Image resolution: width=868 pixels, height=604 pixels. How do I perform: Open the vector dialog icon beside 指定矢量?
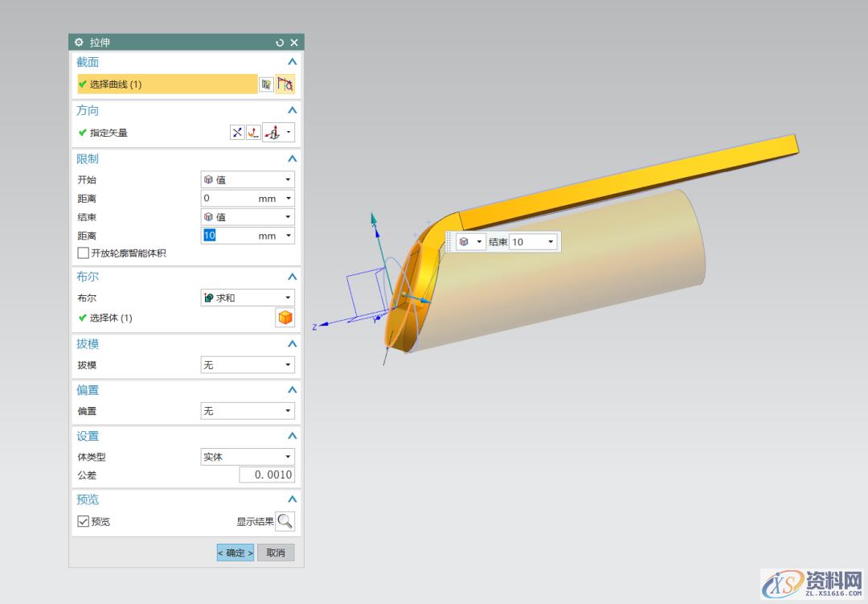253,133
